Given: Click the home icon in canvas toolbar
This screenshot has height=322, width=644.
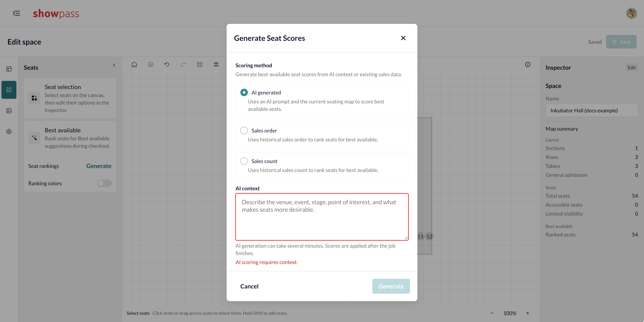Looking at the screenshot, I should 134,64.
